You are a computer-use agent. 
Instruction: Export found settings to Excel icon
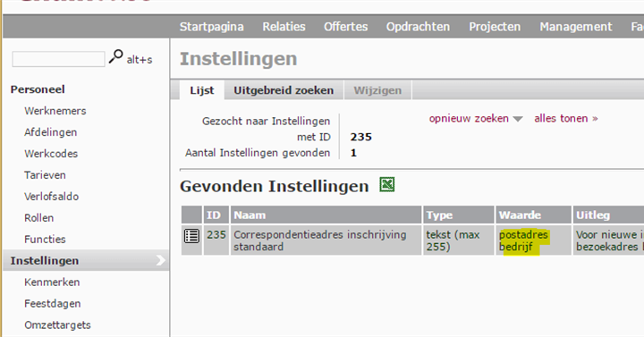(387, 185)
